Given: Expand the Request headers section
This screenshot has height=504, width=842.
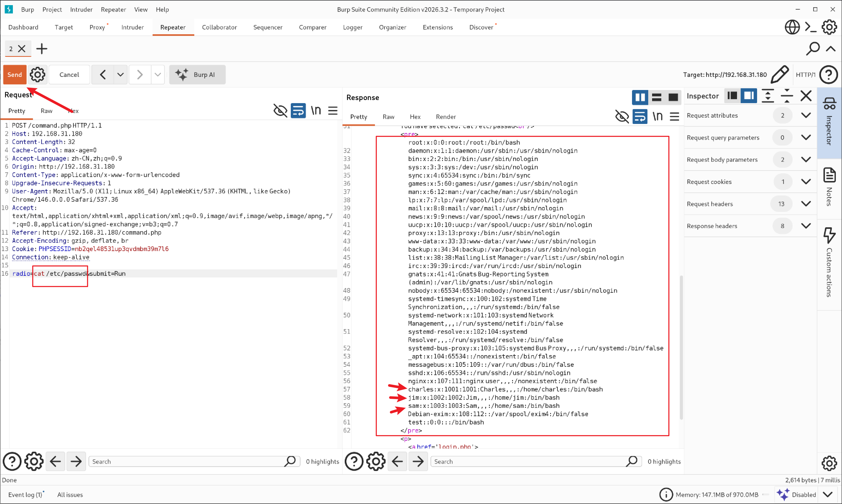Looking at the screenshot, I should [x=806, y=204].
